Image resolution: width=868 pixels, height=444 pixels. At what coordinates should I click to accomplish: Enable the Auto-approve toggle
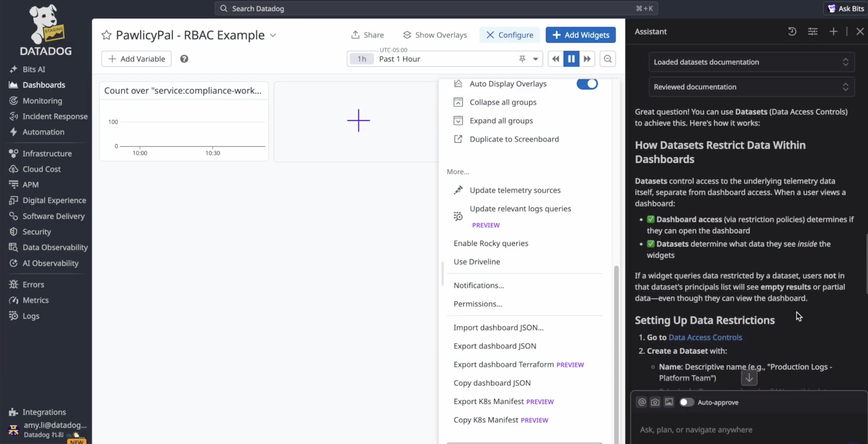686,402
